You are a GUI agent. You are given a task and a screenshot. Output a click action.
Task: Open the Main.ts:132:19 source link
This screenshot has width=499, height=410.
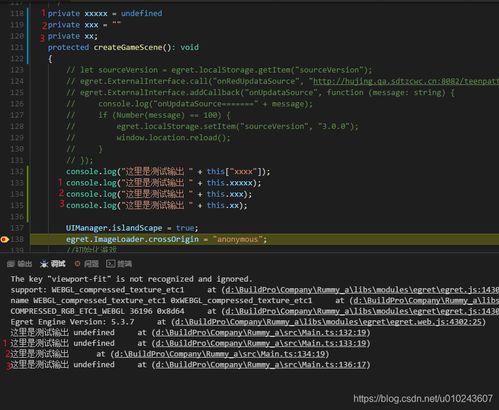(x=261, y=333)
